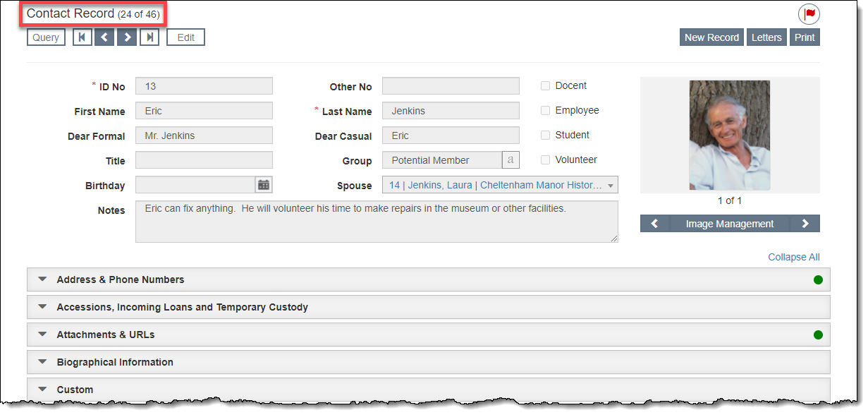Go to previous contact record
868x415 pixels.
[x=104, y=37]
